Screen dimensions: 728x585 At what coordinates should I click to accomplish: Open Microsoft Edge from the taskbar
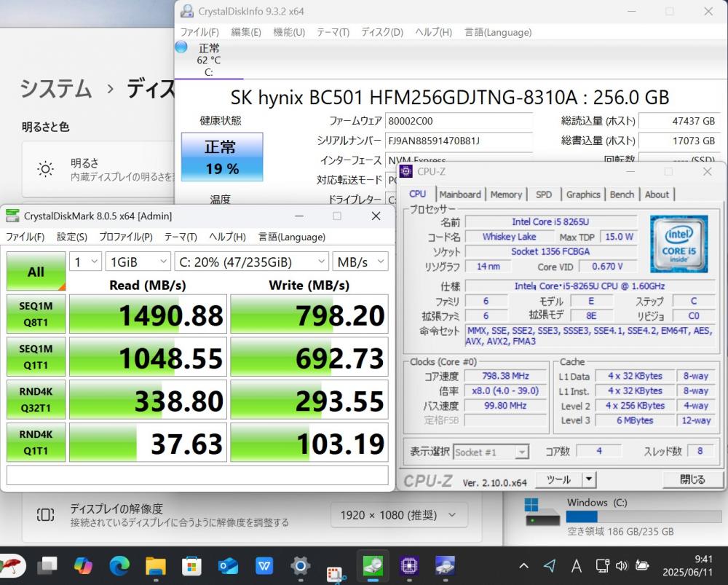point(119,565)
